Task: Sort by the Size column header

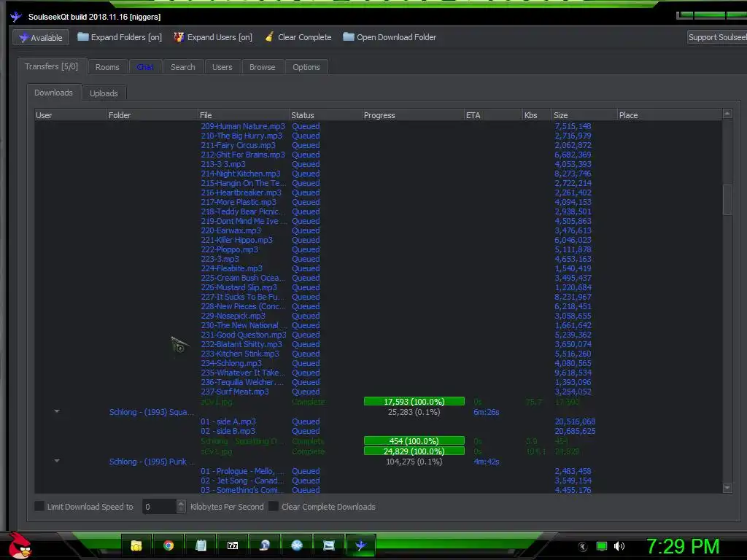Action: coord(584,115)
